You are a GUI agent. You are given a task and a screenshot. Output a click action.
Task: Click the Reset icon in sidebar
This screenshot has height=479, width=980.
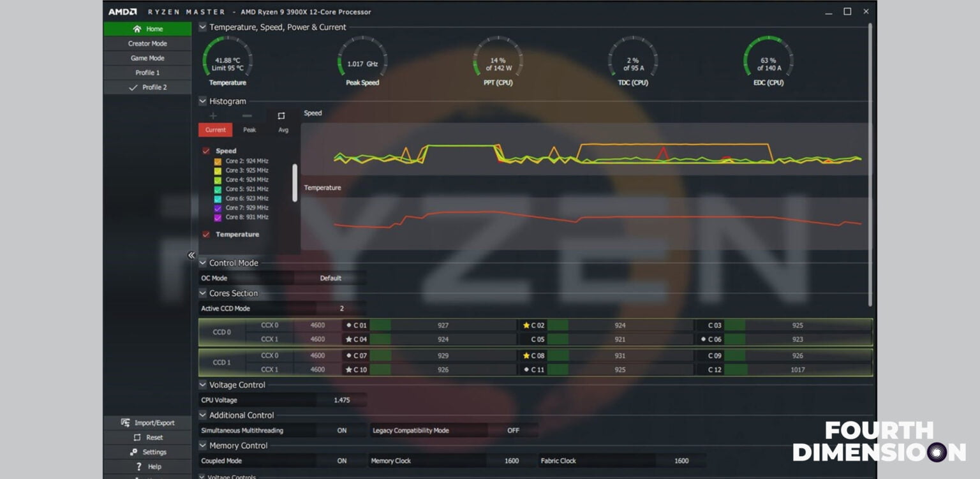pos(137,438)
